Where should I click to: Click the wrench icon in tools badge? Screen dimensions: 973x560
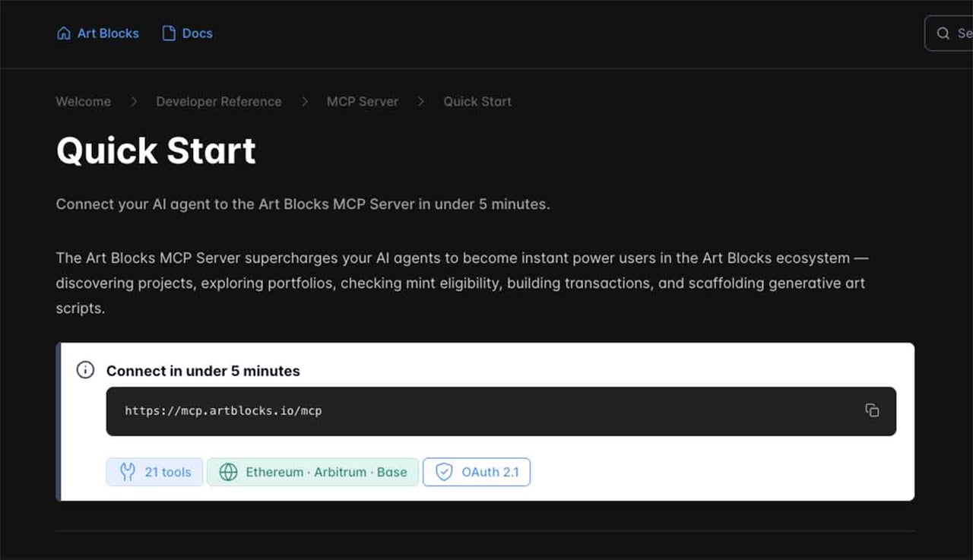pyautogui.click(x=128, y=472)
